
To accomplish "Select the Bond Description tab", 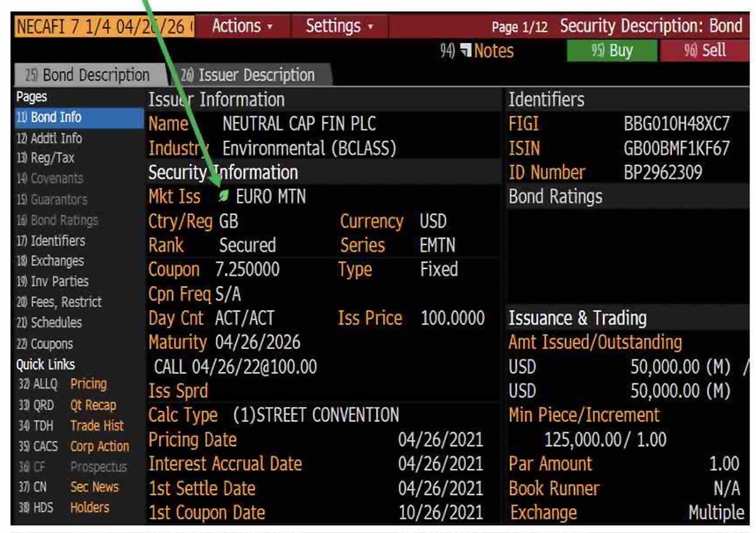I will coord(88,75).
